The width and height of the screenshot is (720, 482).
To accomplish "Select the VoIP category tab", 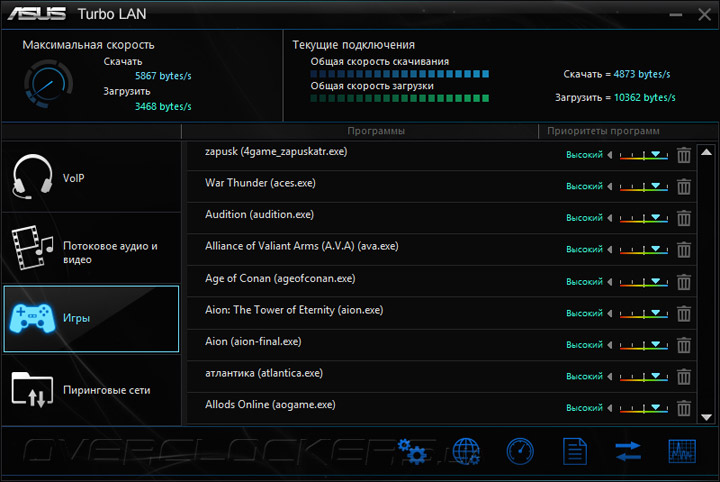I will coord(91,177).
